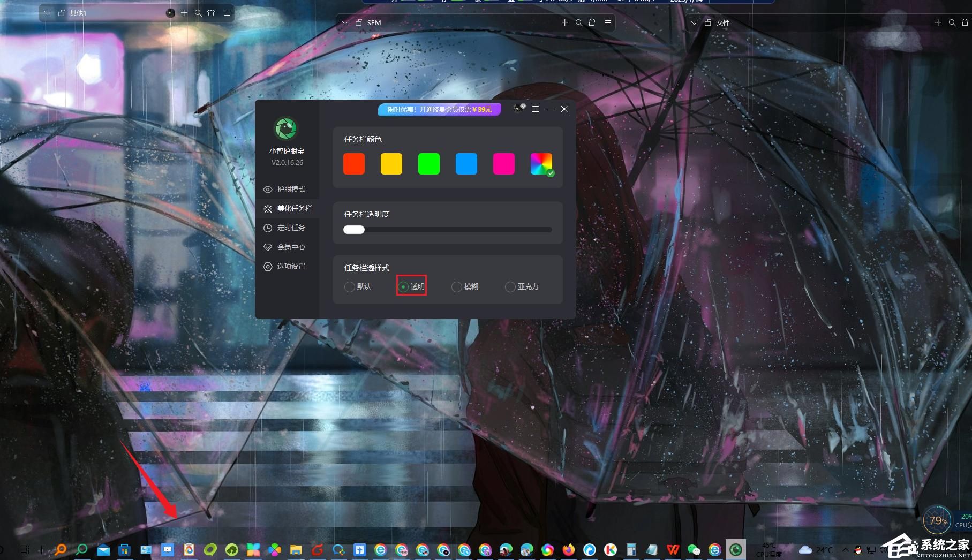This screenshot has width=972, height=560.
Task: Pick the green taskbar color swatch
Action: click(429, 164)
